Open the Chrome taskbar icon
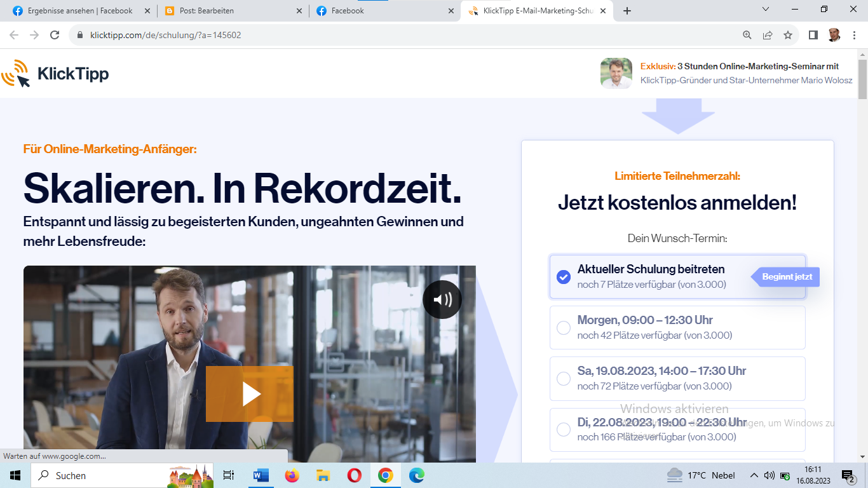The width and height of the screenshot is (868, 488). click(385, 475)
